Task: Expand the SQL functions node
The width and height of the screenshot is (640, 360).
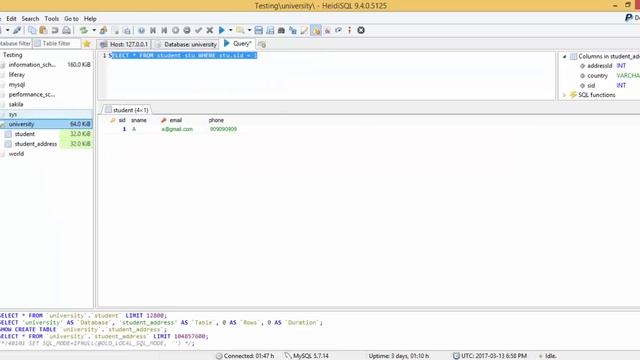Action: tap(564, 95)
